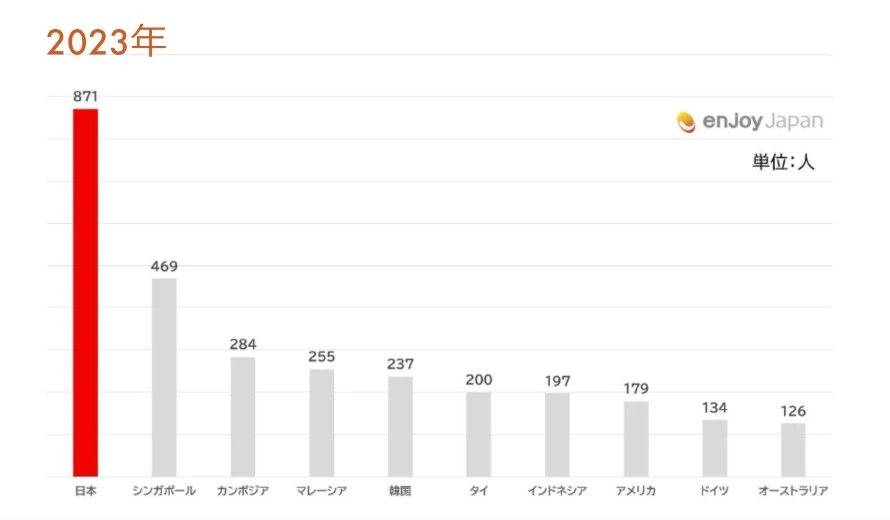
Task: Click the gray シンガポール bar
Action: click(x=164, y=377)
